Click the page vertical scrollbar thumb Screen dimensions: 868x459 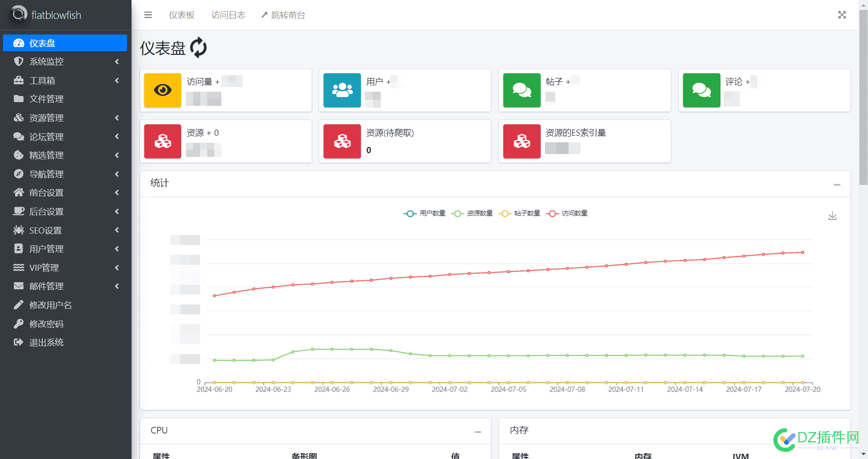(x=863, y=98)
